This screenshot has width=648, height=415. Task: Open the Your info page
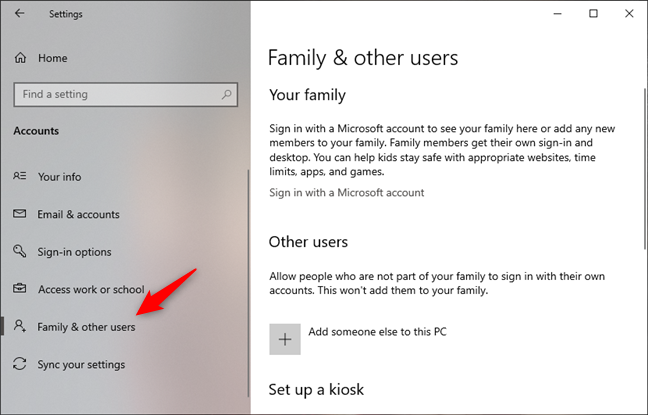point(60,177)
